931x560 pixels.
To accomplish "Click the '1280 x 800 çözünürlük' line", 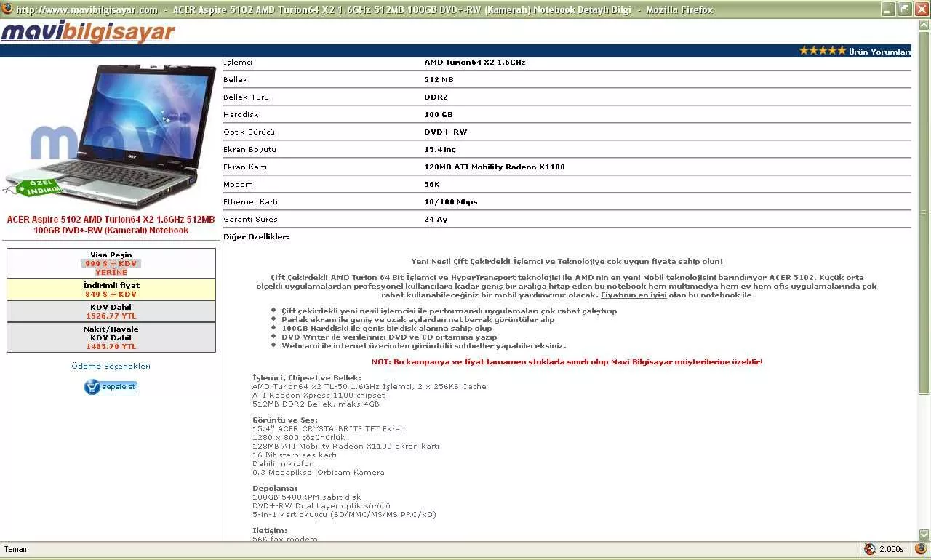I will click(299, 437).
